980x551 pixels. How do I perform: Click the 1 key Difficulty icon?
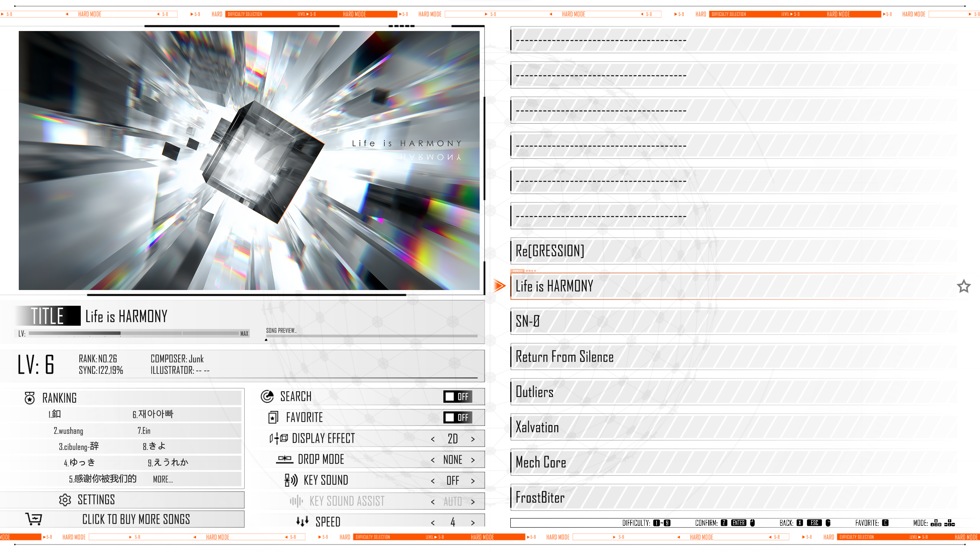pos(657,523)
